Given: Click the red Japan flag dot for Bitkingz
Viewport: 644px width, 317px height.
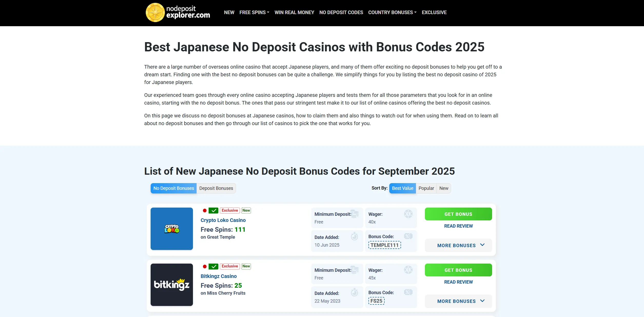Looking at the screenshot, I should coord(204,267).
